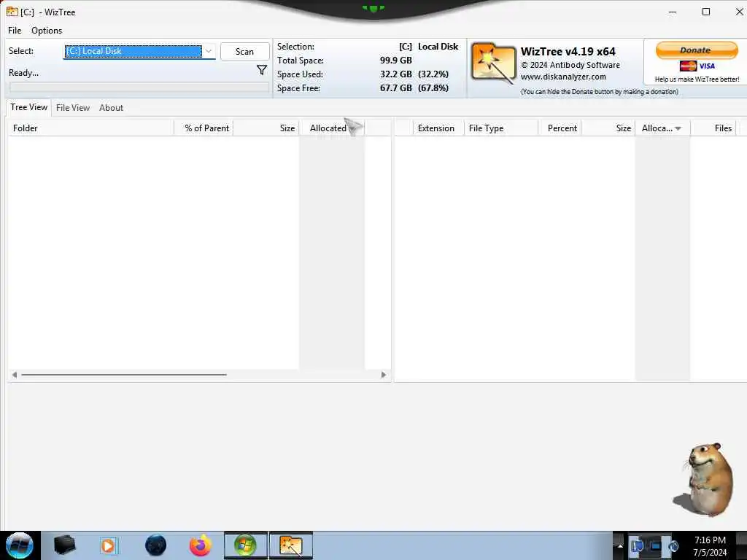The width and height of the screenshot is (747, 560).
Task: Sort by the Percent column header
Action: pos(560,128)
